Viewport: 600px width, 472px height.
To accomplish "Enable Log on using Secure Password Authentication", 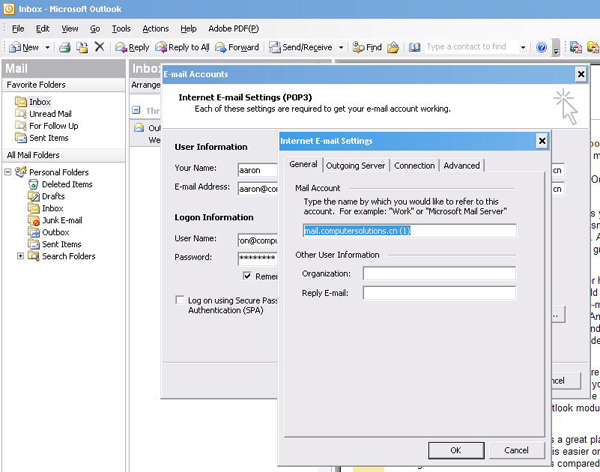I will [179, 300].
